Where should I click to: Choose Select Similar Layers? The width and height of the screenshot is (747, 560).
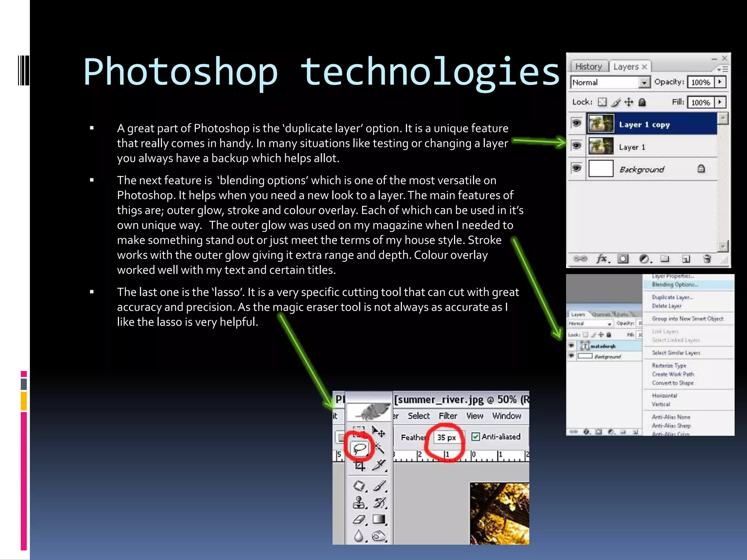(x=676, y=353)
